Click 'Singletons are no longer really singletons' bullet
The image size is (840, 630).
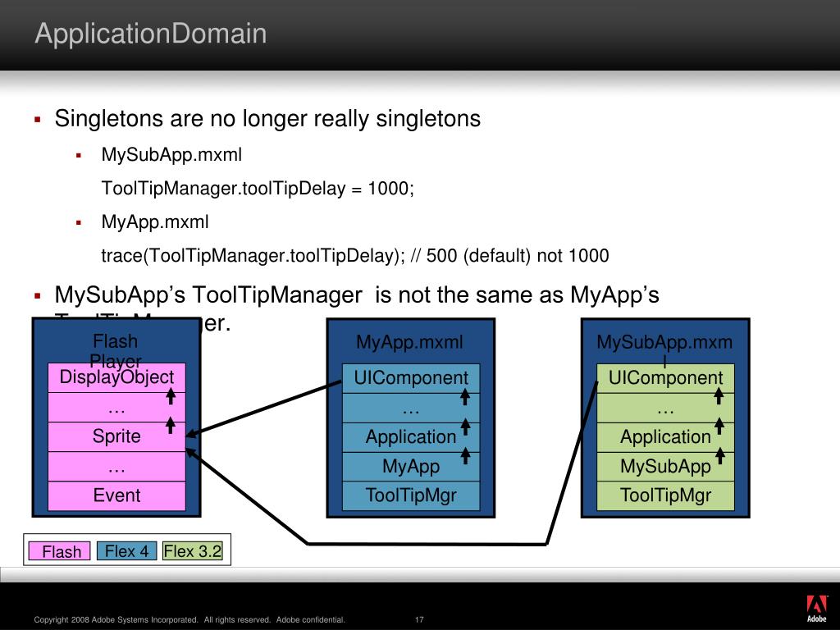click(267, 118)
